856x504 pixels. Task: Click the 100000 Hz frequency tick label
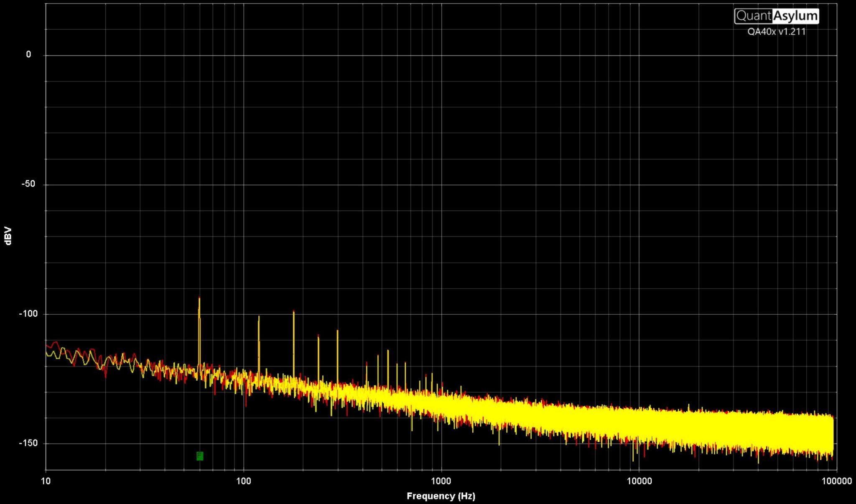tap(837, 481)
